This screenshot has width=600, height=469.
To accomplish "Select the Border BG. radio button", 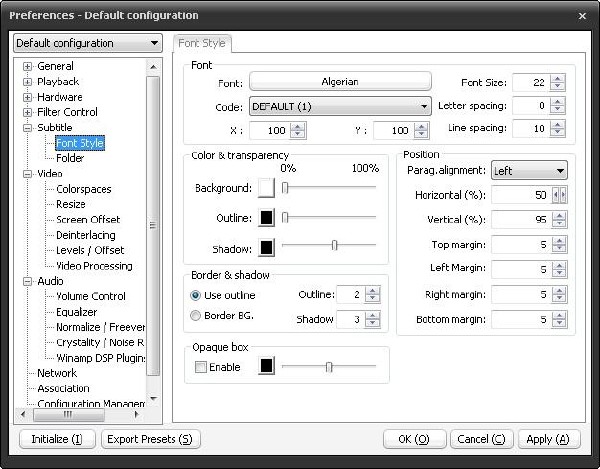I will click(196, 316).
